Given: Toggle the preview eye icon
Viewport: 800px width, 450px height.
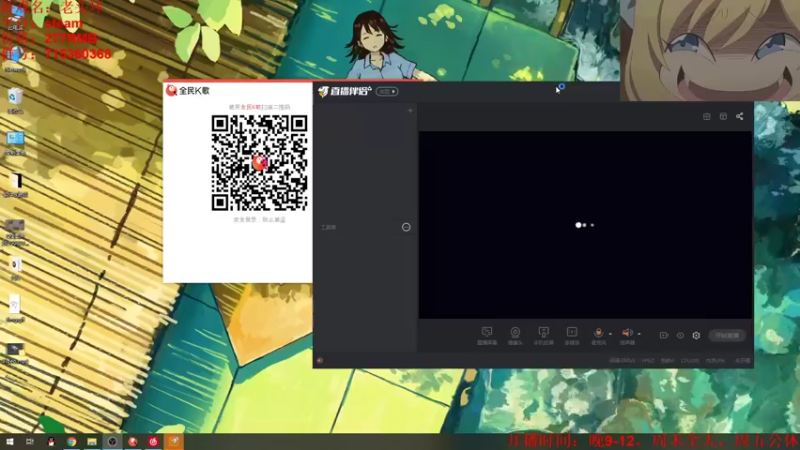Looking at the screenshot, I should click(x=680, y=335).
